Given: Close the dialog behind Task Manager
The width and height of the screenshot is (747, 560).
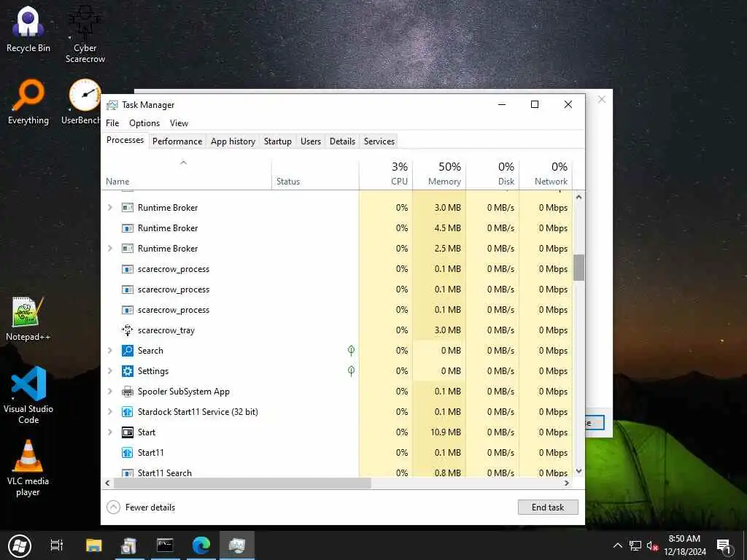Looking at the screenshot, I should click(x=602, y=99).
